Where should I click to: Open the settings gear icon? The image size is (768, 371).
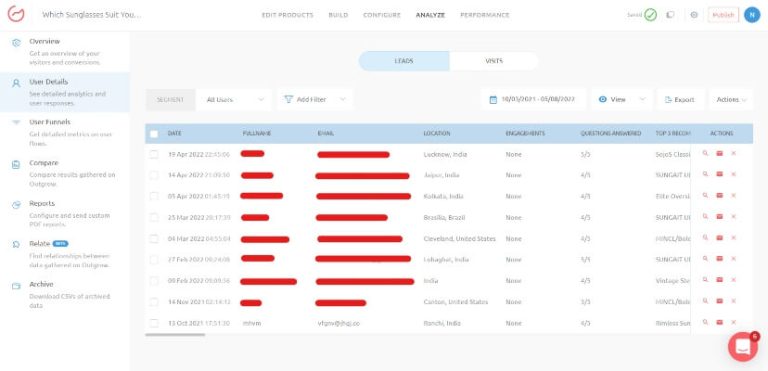(694, 15)
